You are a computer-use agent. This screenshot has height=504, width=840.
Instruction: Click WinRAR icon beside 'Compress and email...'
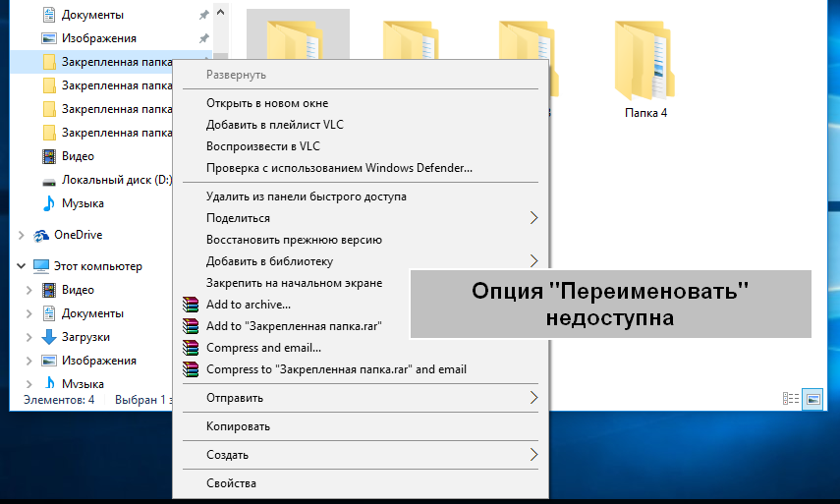(x=191, y=348)
